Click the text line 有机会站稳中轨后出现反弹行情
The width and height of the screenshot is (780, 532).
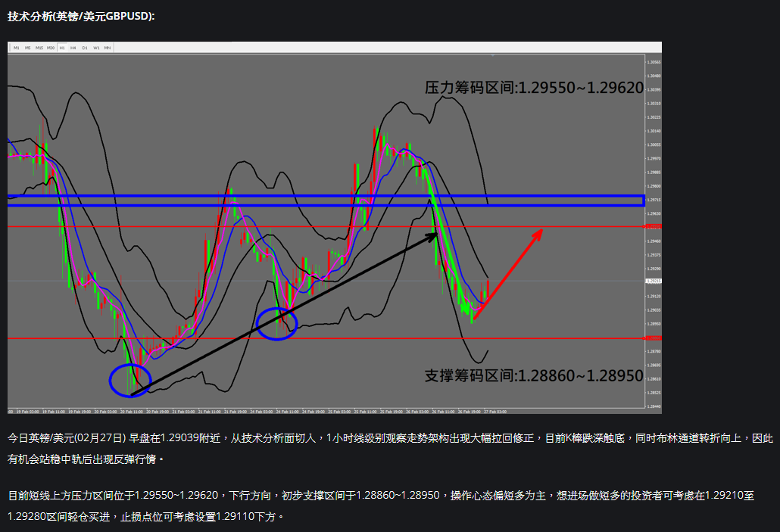(x=86, y=459)
